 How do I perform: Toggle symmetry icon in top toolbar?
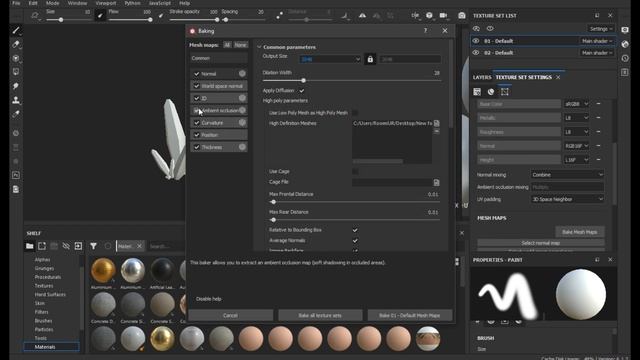click(362, 16)
